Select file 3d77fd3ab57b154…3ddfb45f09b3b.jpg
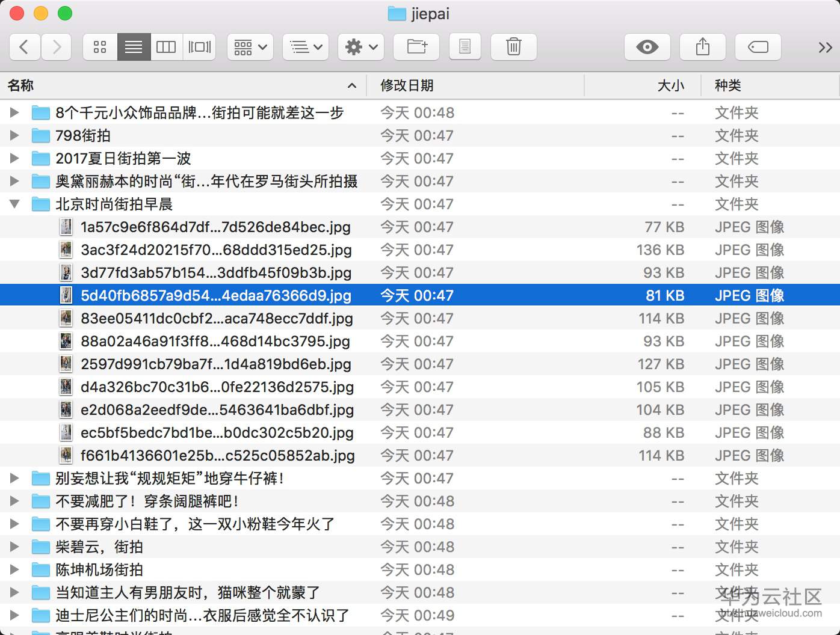Screen dimensions: 840x635 (x=420, y=272)
